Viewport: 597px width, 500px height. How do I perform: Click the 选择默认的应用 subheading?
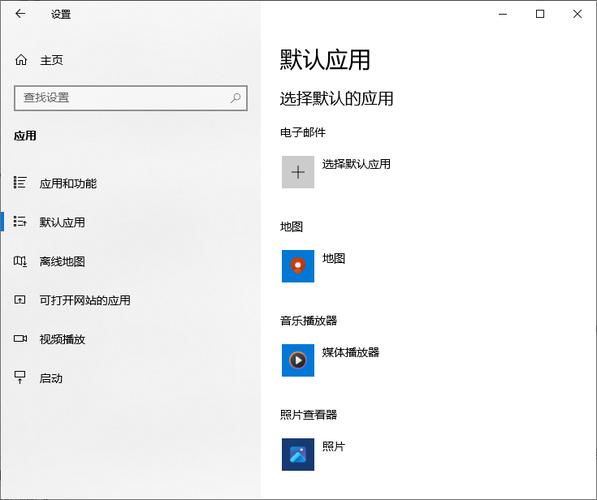coord(337,99)
